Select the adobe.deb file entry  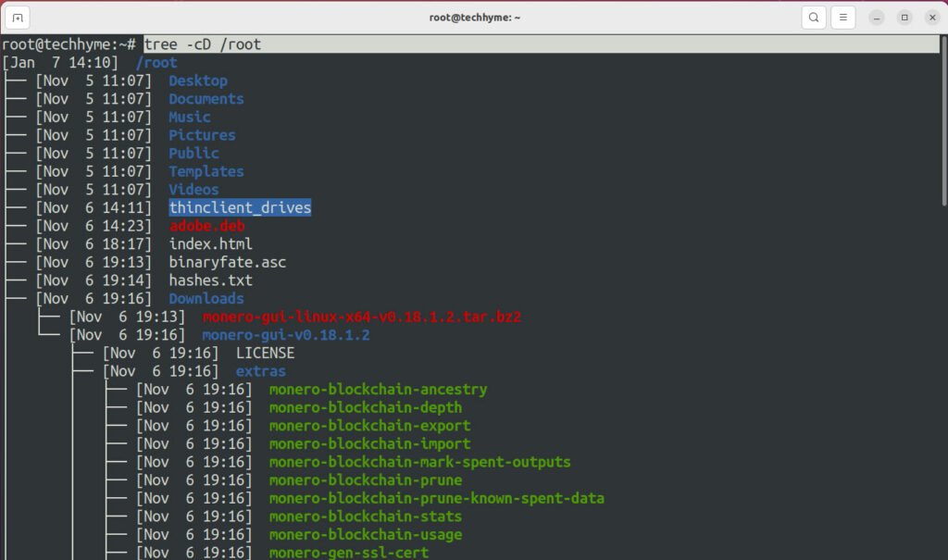pyautogui.click(x=206, y=225)
